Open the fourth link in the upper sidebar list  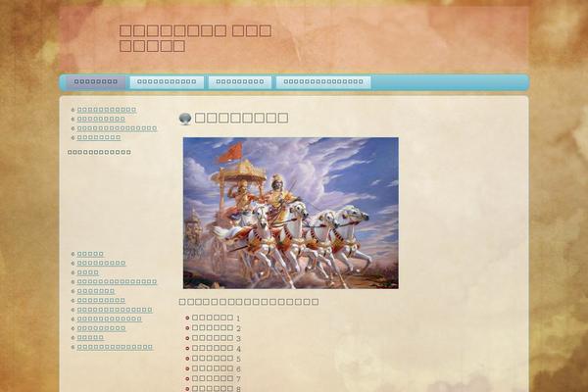[x=99, y=137]
